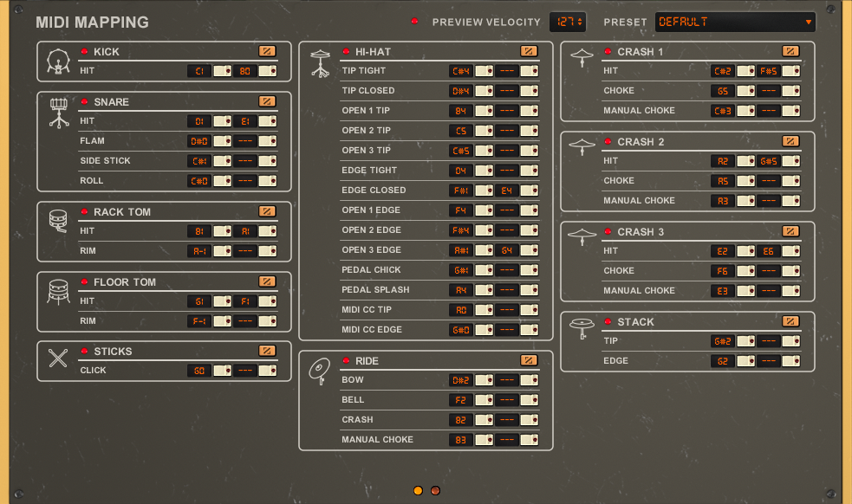Click the Preview Velocity stepper arrows
852x504 pixels.
581,22
